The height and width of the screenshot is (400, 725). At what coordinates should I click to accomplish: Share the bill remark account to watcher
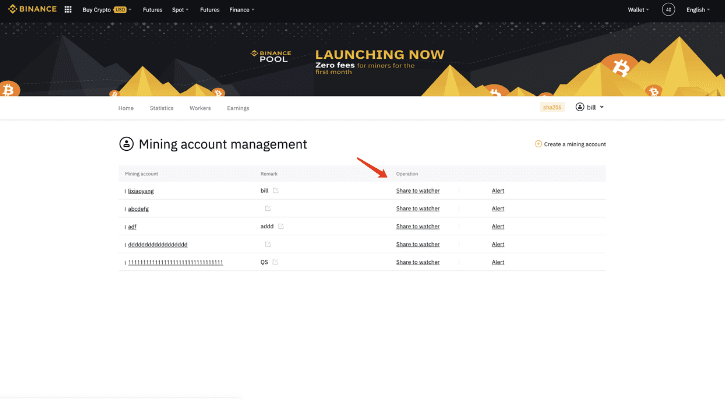(418, 191)
